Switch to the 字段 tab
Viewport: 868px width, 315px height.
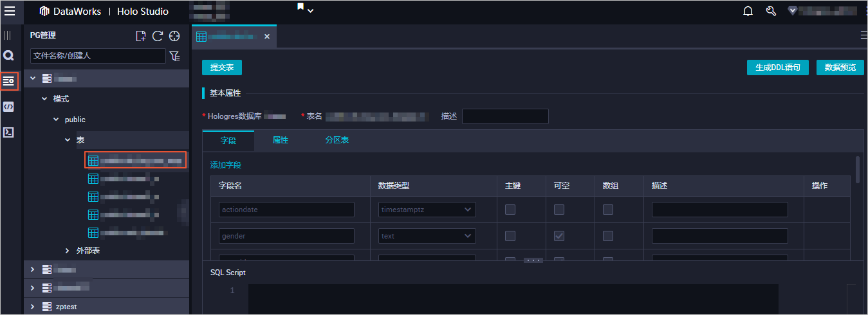point(228,140)
